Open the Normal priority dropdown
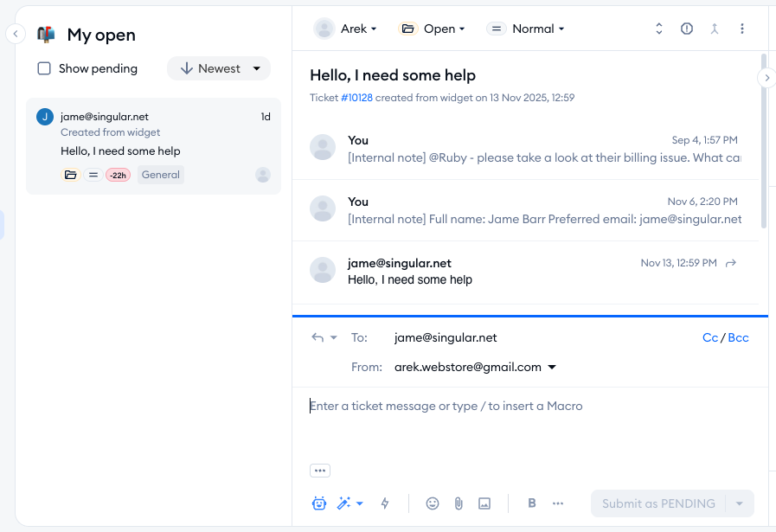The image size is (776, 532). pyautogui.click(x=526, y=29)
